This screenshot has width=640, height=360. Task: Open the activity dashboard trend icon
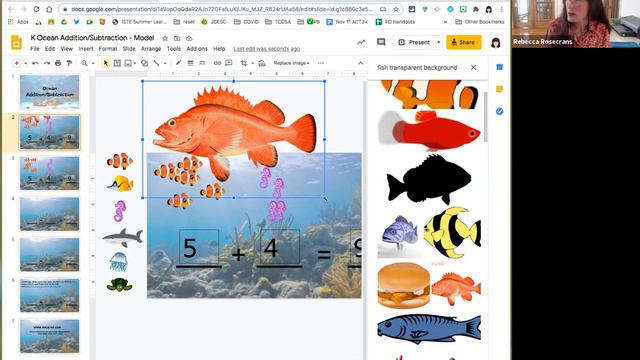click(x=361, y=42)
